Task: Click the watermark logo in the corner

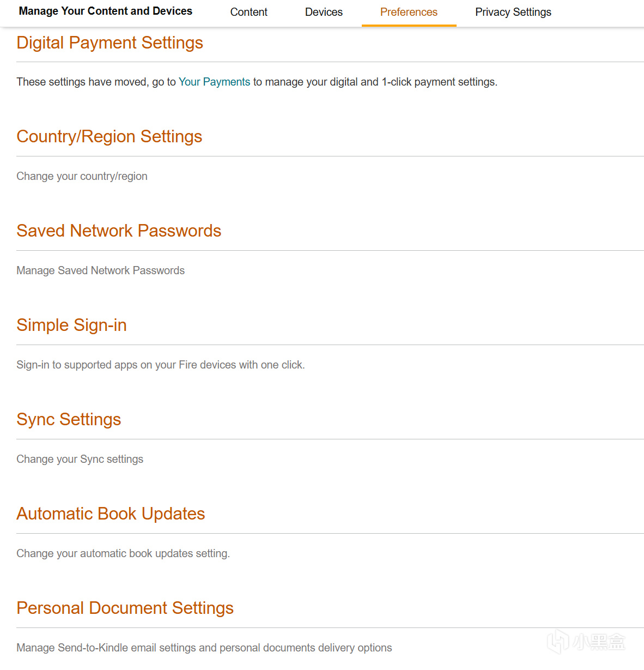Action: point(586,642)
